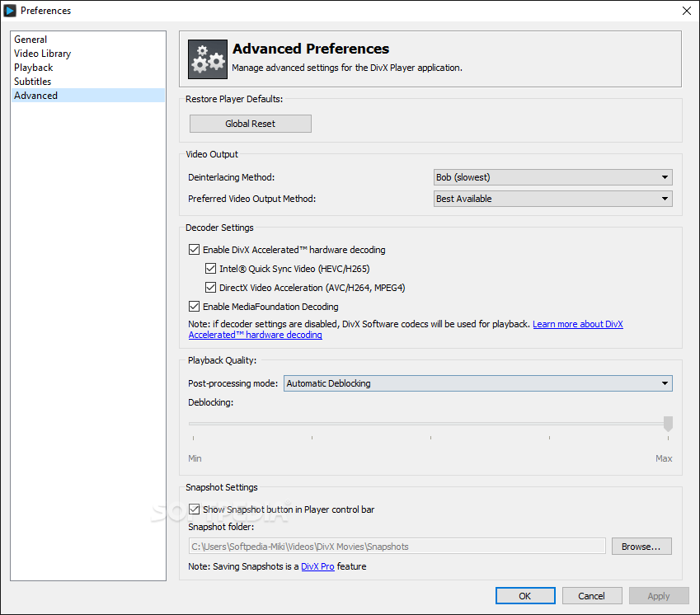Click the Global Reset button

(x=251, y=124)
